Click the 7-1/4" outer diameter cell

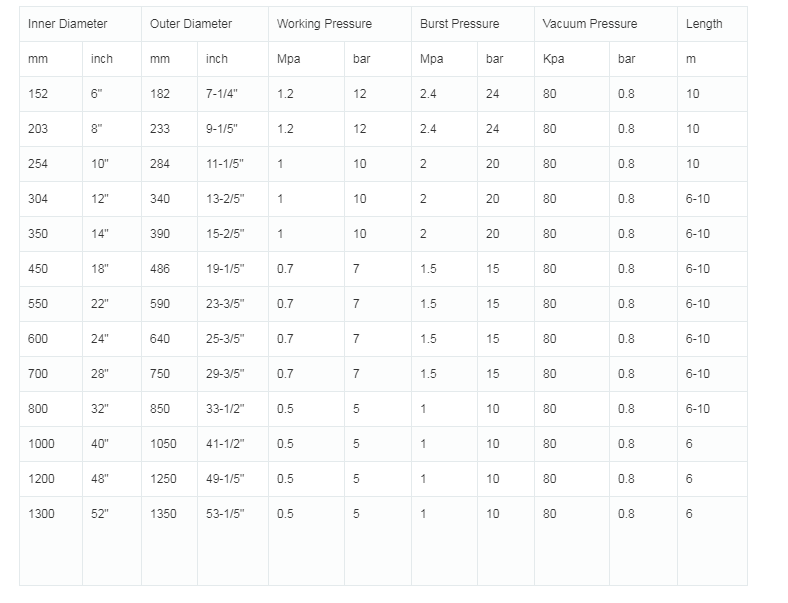click(x=223, y=94)
